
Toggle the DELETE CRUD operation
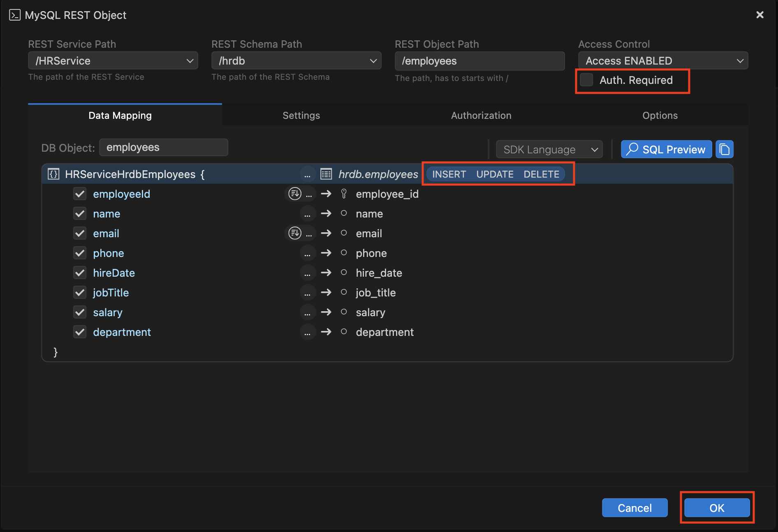541,174
